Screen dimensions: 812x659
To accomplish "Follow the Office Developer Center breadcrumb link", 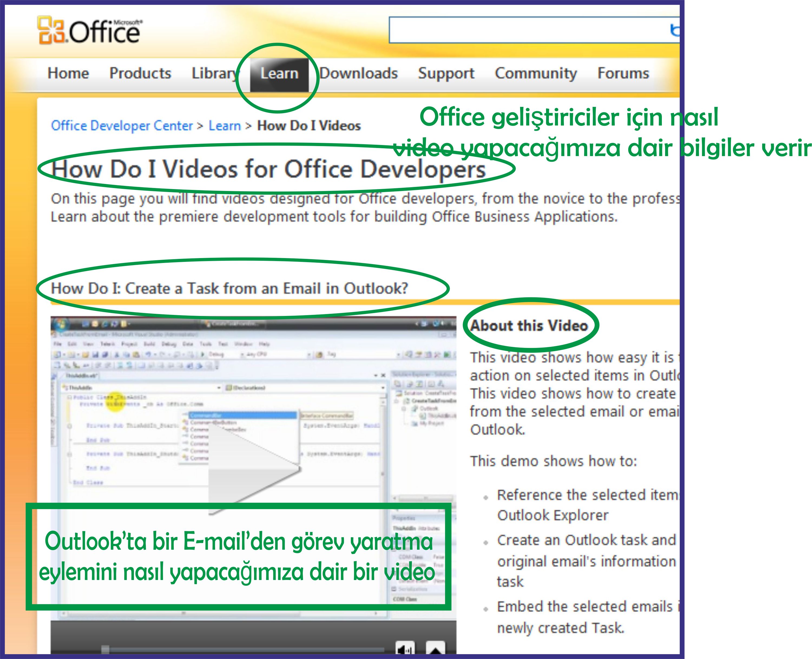I will pyautogui.click(x=122, y=126).
